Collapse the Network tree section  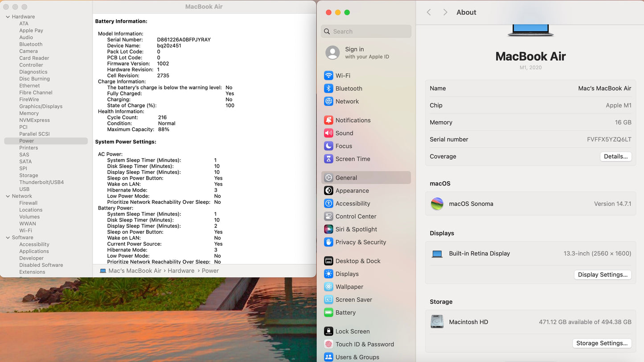[x=8, y=196]
